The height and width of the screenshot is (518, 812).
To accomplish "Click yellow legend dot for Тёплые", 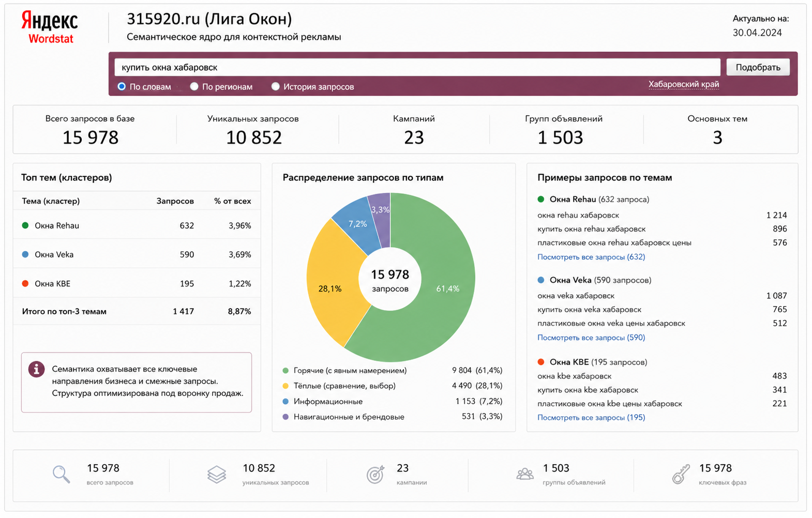I will (285, 386).
